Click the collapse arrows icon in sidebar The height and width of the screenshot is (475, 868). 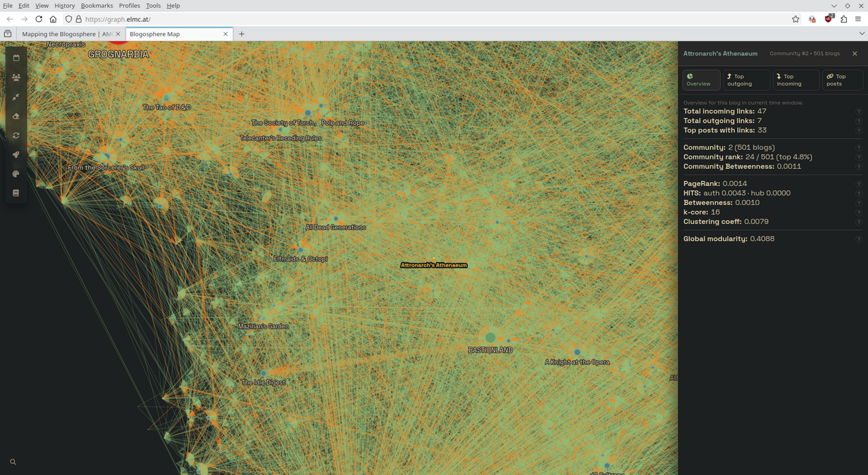(x=16, y=97)
